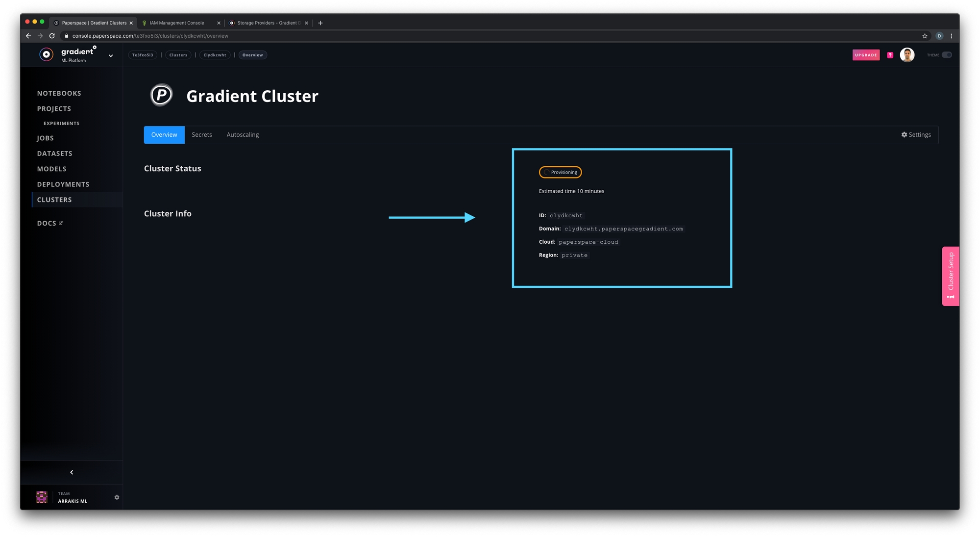Click the Upgrade button
The image size is (980, 537).
pos(866,55)
